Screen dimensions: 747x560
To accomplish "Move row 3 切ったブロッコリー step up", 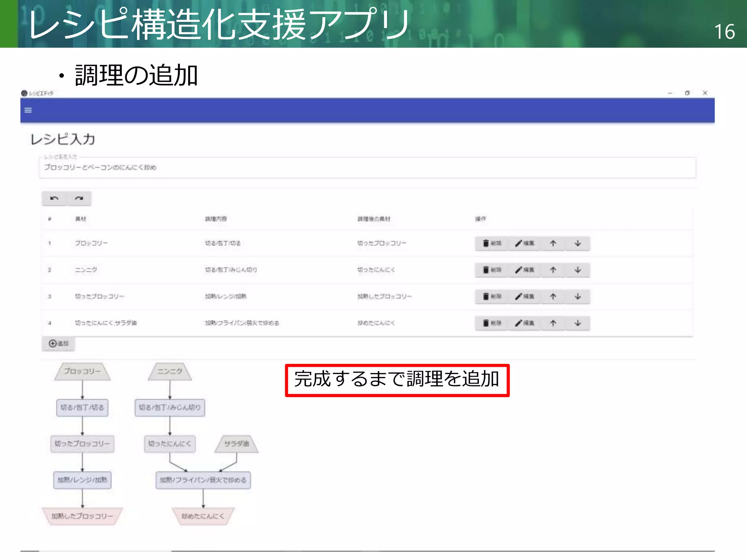I will (x=553, y=296).
